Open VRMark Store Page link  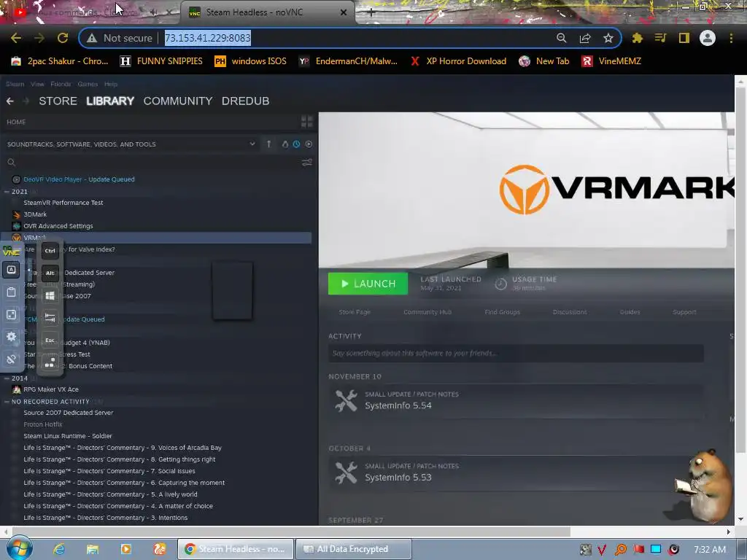click(x=355, y=312)
